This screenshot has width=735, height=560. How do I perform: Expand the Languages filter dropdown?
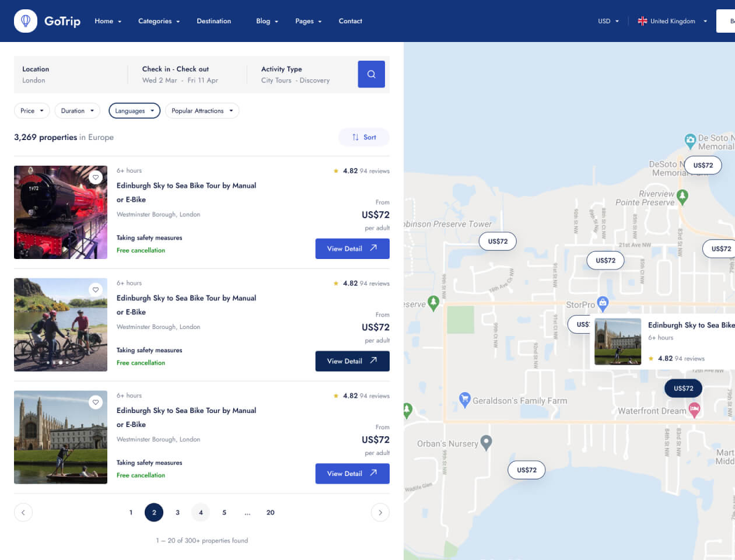(134, 111)
